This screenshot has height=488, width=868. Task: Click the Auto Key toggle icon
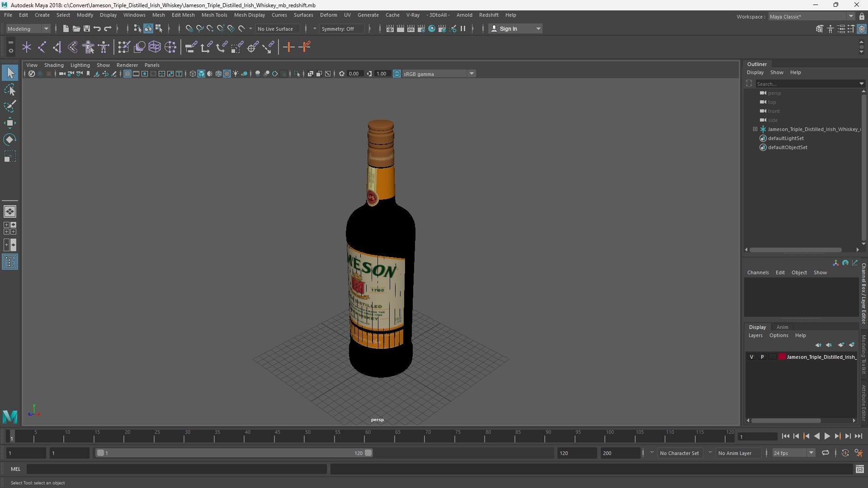point(845,453)
